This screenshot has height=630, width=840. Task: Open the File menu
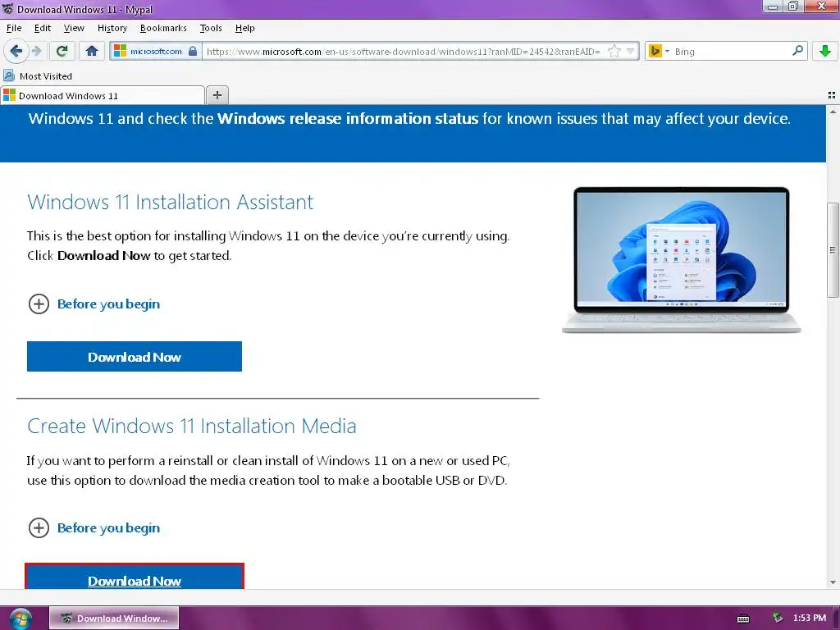tap(14, 28)
